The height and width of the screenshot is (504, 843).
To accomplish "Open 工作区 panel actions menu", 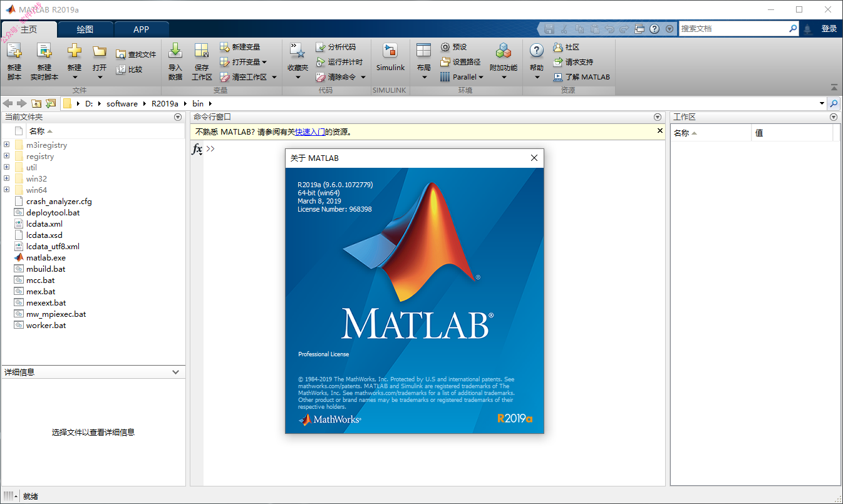I will [x=834, y=117].
